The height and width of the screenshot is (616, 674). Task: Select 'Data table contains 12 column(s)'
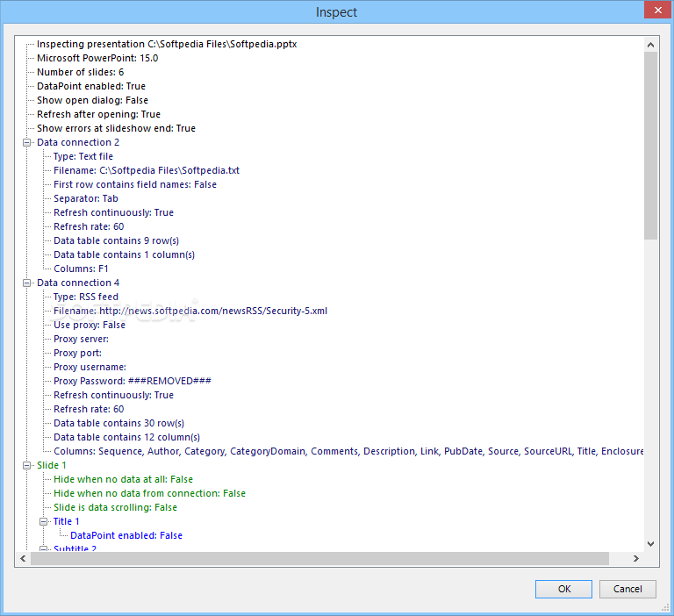(x=126, y=437)
